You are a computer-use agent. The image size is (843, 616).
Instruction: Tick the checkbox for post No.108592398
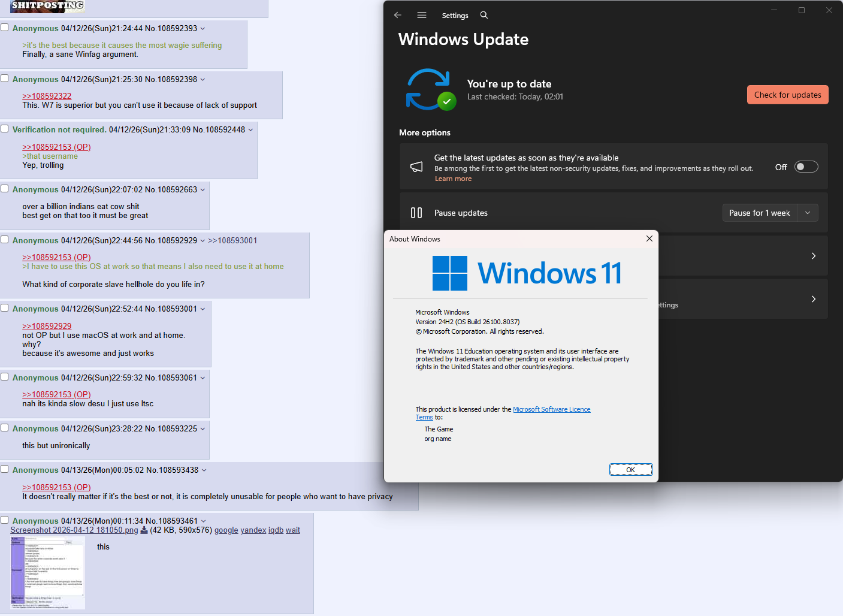[5, 78]
